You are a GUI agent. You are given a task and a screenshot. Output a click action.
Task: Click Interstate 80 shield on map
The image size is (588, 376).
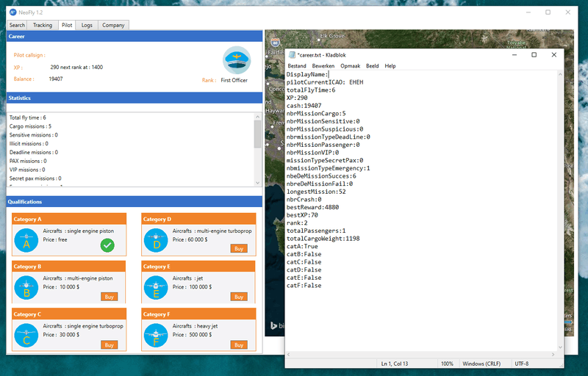coord(275,42)
